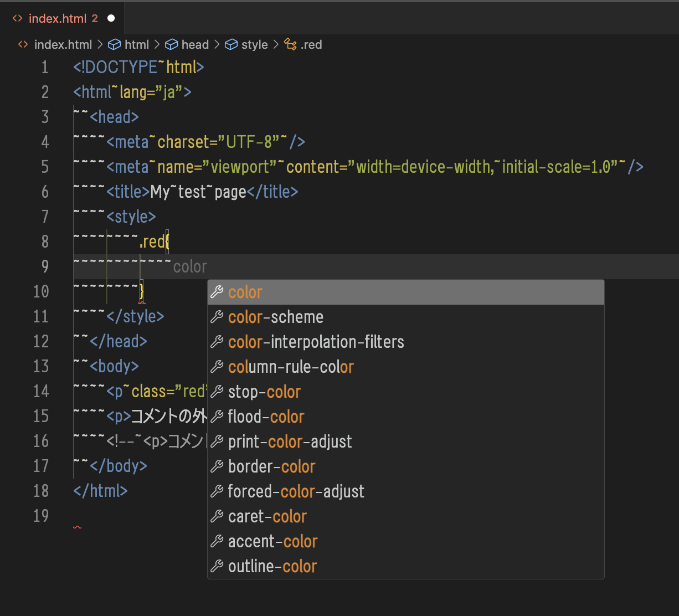
Task: Click the class symbol icon beside .red
Action: [x=290, y=45]
